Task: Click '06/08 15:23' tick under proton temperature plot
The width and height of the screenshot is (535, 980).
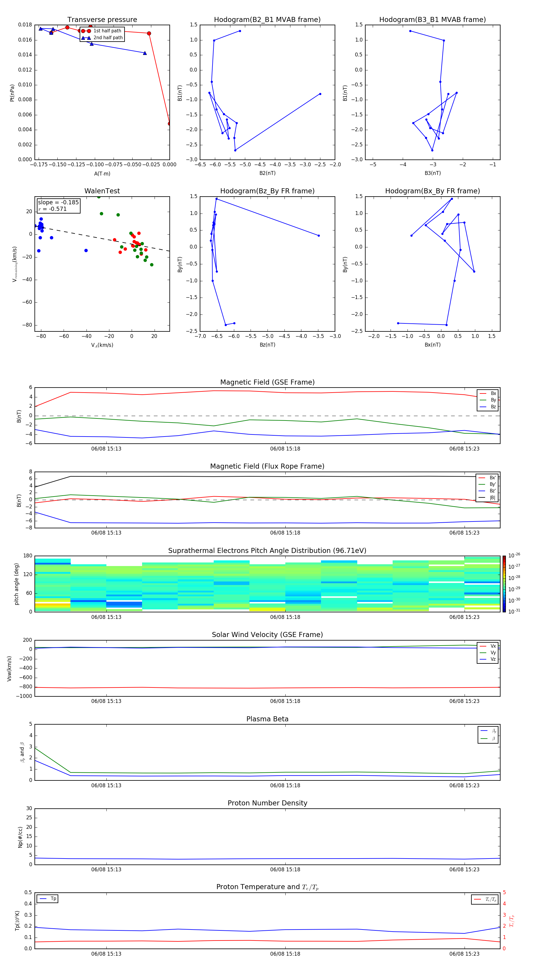Action: point(464,954)
